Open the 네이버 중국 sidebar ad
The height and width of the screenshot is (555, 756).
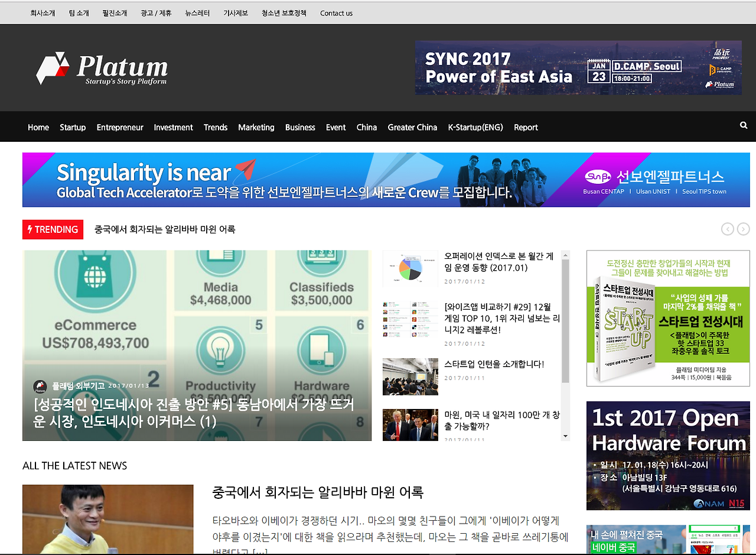[x=668, y=539]
